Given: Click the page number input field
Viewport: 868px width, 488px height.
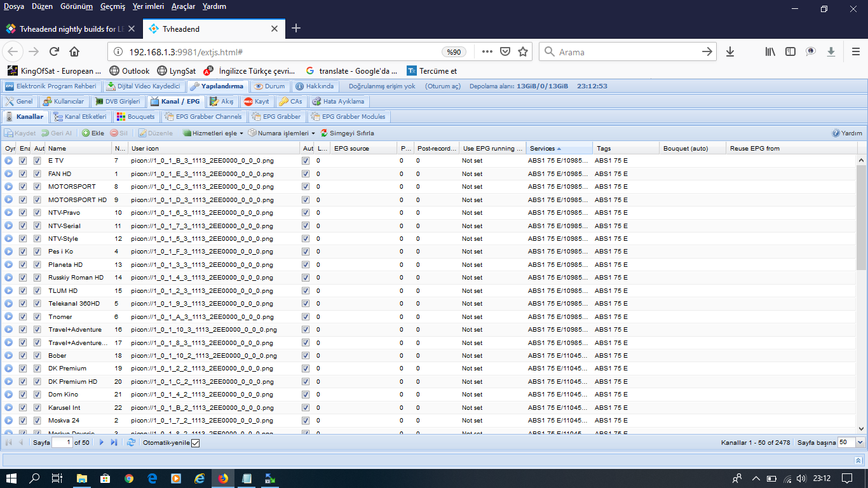Looking at the screenshot, I should point(62,442).
